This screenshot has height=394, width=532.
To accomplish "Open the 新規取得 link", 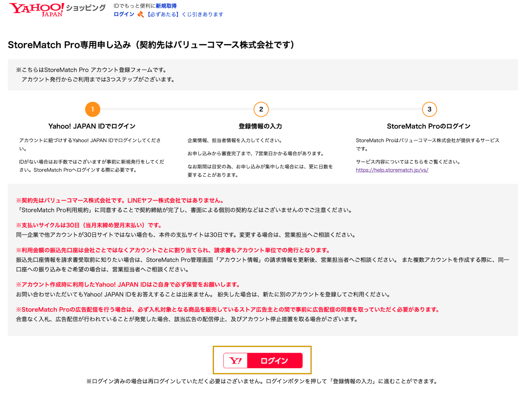I will coord(166,6).
